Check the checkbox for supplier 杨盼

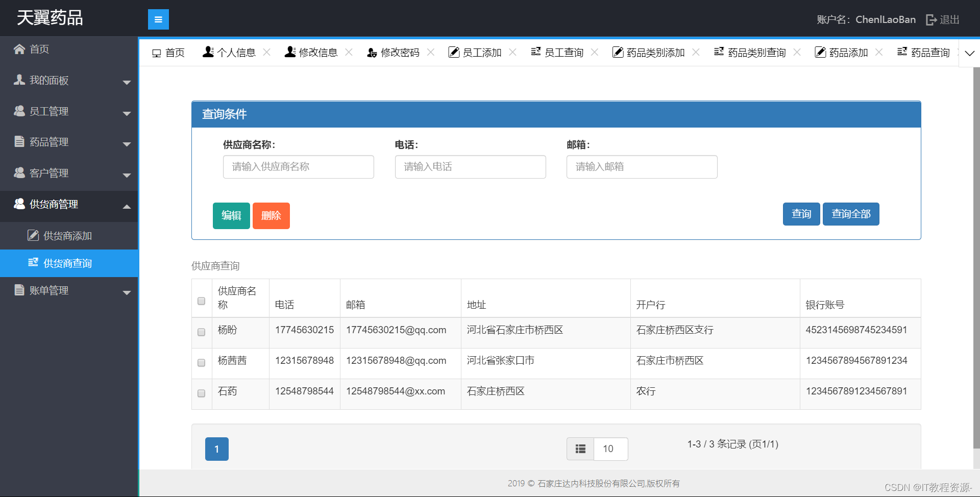201,332
